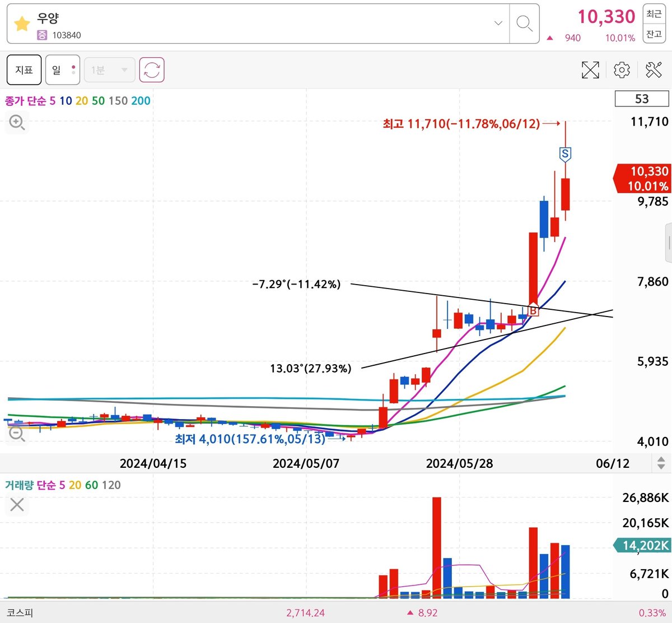
Task: Click the 코스피 index ticker label
Action: [20, 612]
